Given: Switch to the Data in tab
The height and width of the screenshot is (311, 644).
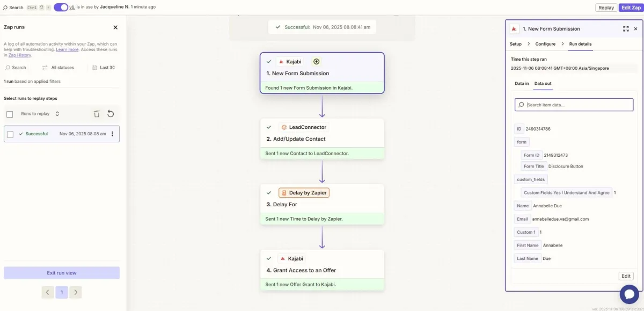Looking at the screenshot, I should pos(522,84).
